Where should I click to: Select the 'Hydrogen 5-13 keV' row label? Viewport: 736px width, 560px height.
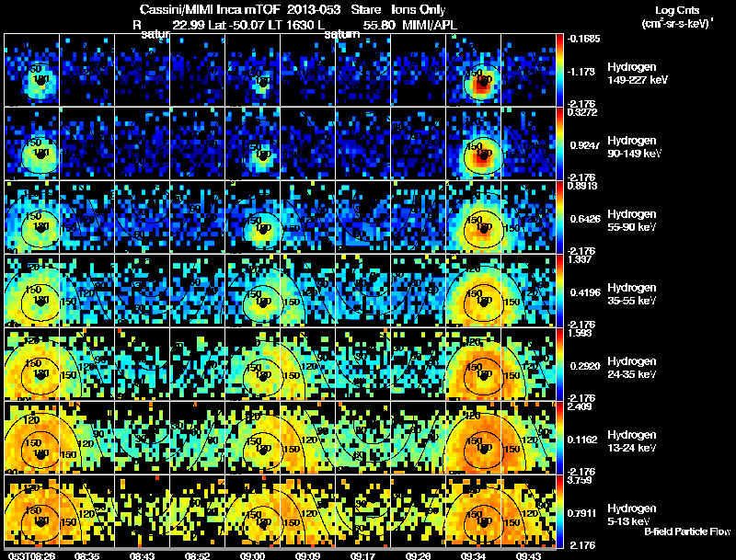631,515
